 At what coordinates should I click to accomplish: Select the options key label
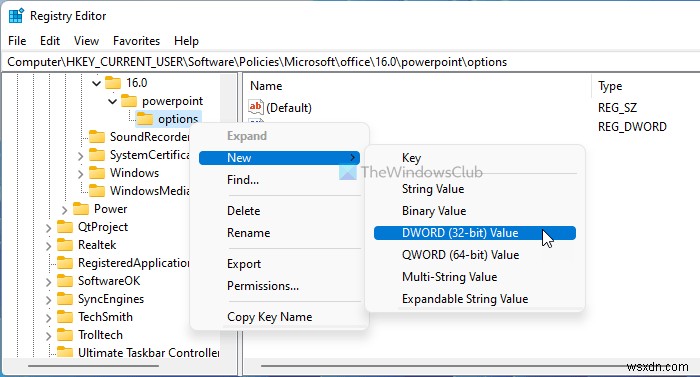click(x=178, y=119)
